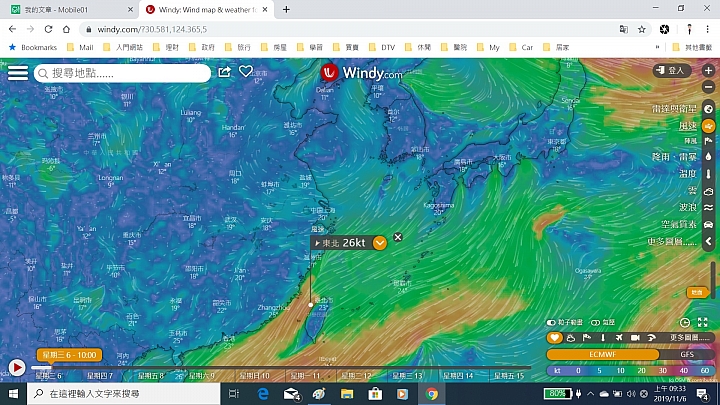Click the webcam camera icon
Screen dimensions: 720x405
point(635,338)
